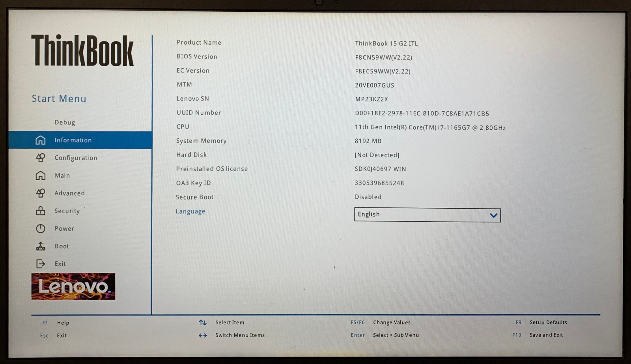
Task: Click the Power circle icon
Action: 40,228
